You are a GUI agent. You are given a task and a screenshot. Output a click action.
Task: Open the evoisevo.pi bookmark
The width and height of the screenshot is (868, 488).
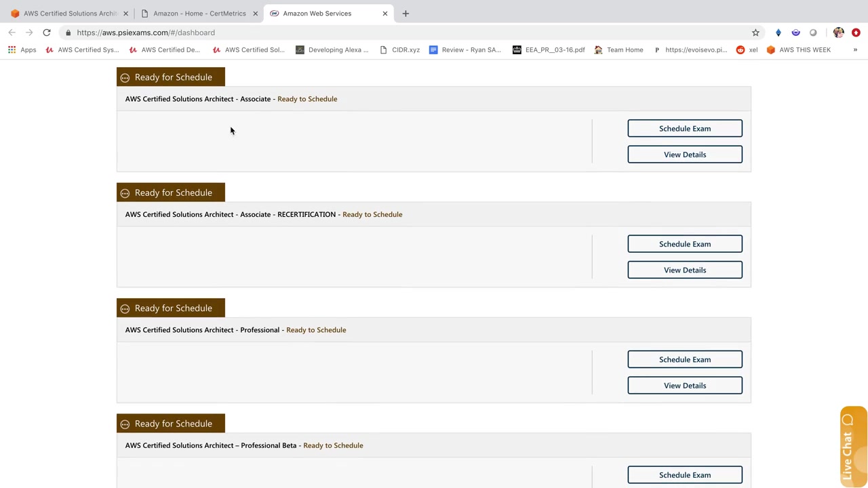[690, 49]
